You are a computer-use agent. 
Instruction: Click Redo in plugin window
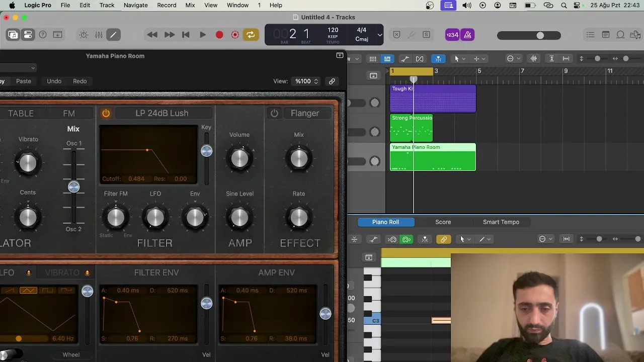pos(80,81)
